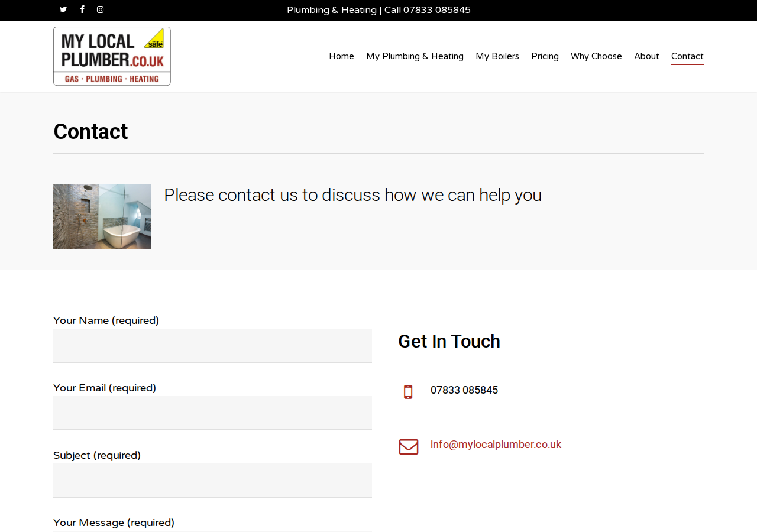Click the Get In Touch heading

click(449, 341)
